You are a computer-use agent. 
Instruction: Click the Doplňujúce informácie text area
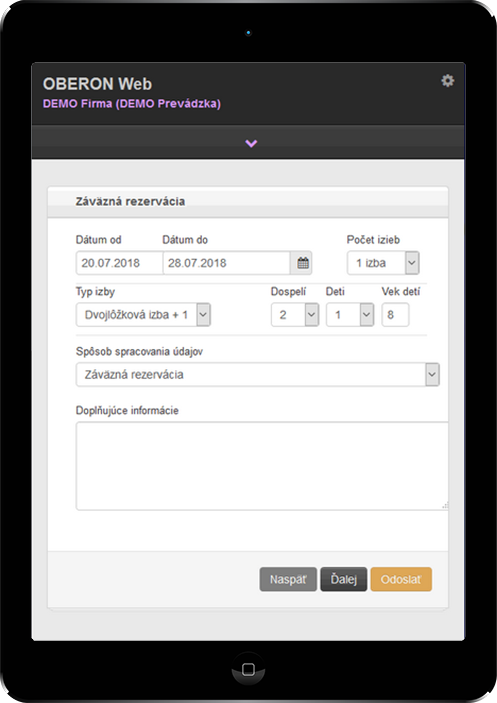coord(262,466)
